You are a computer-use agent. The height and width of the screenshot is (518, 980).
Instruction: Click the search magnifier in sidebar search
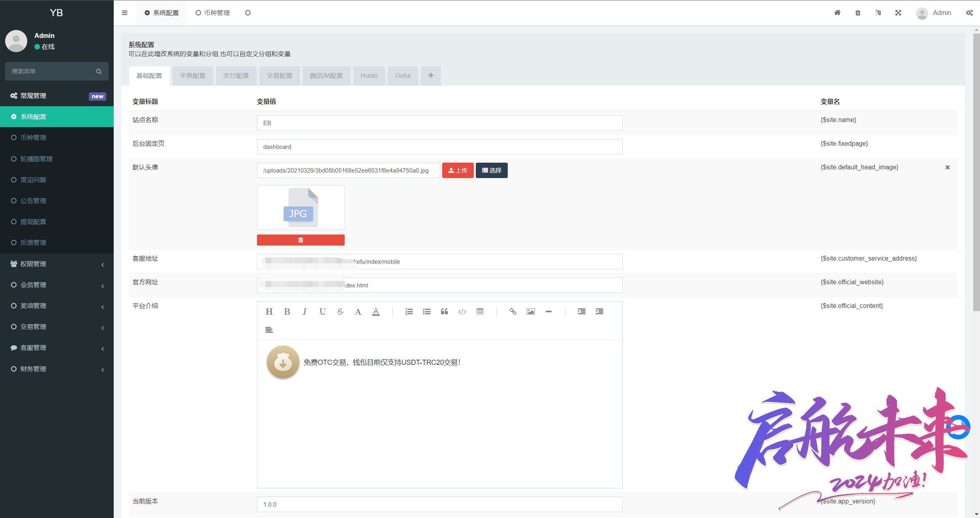click(99, 71)
